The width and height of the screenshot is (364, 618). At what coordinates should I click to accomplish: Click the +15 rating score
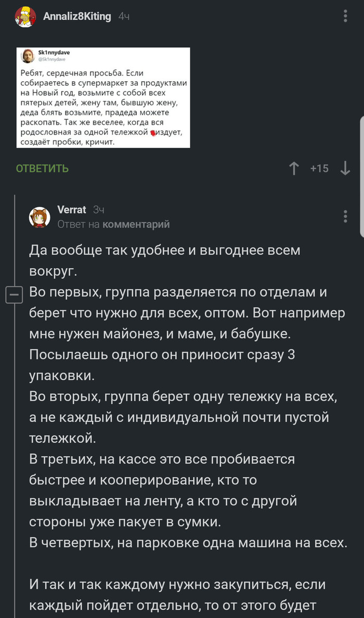click(319, 168)
